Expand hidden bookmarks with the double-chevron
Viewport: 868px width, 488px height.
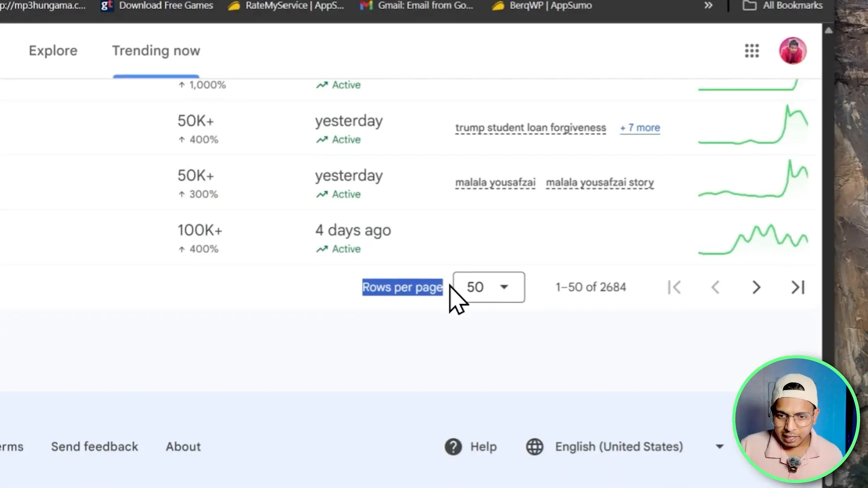click(x=708, y=6)
